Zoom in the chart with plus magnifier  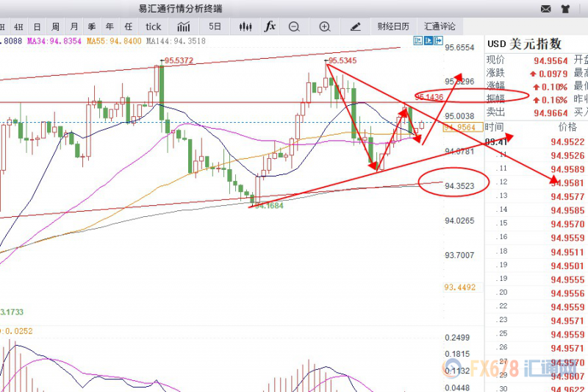(325, 26)
